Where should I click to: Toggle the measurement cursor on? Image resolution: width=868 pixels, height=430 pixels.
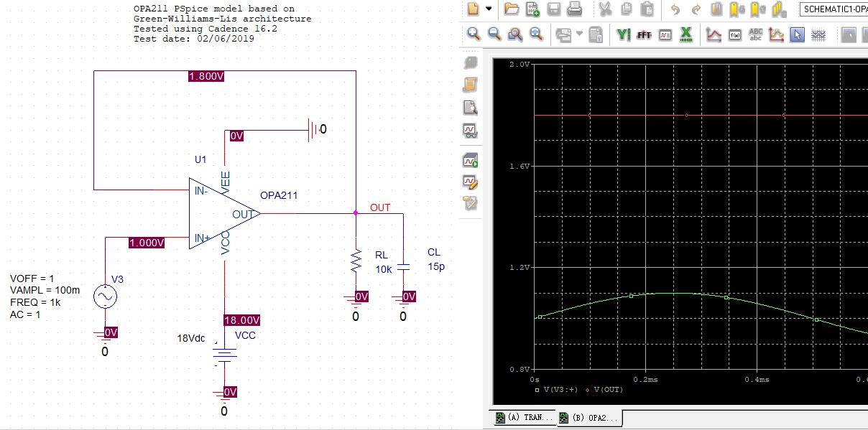(x=775, y=34)
